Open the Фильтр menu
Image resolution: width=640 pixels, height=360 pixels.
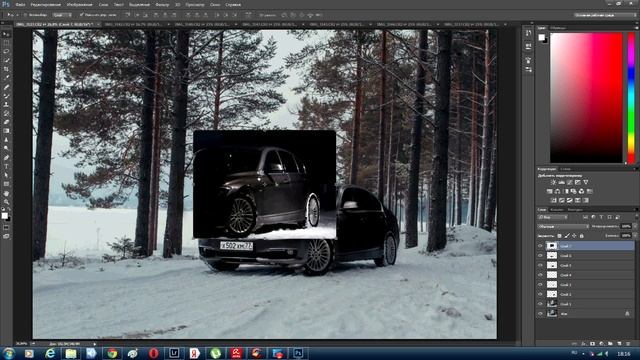(162, 4)
